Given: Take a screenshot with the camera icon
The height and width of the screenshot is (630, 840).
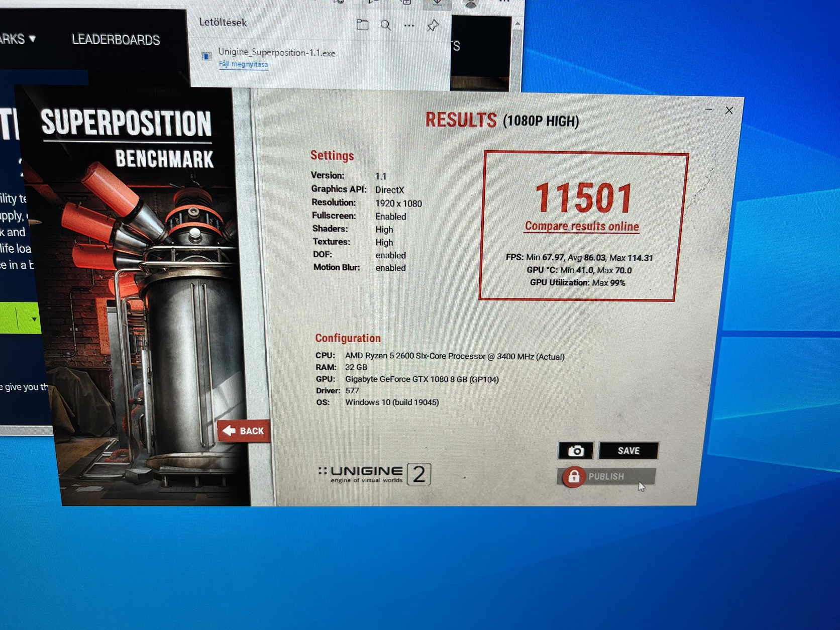Looking at the screenshot, I should 576,451.
